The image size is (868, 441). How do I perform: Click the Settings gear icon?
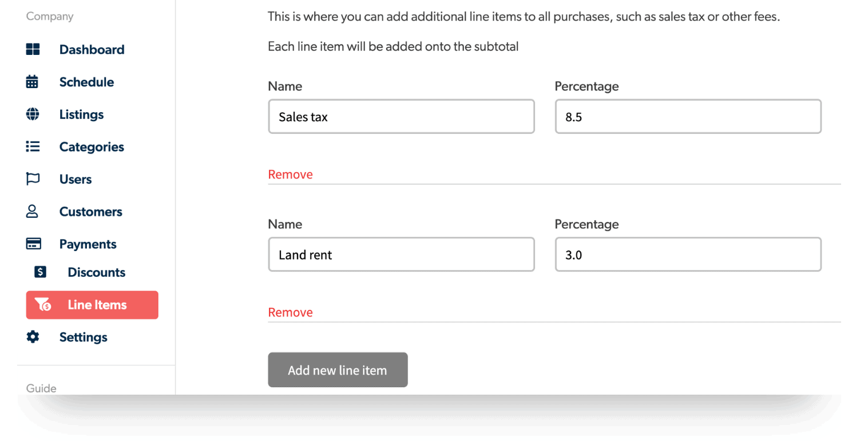[x=33, y=337]
